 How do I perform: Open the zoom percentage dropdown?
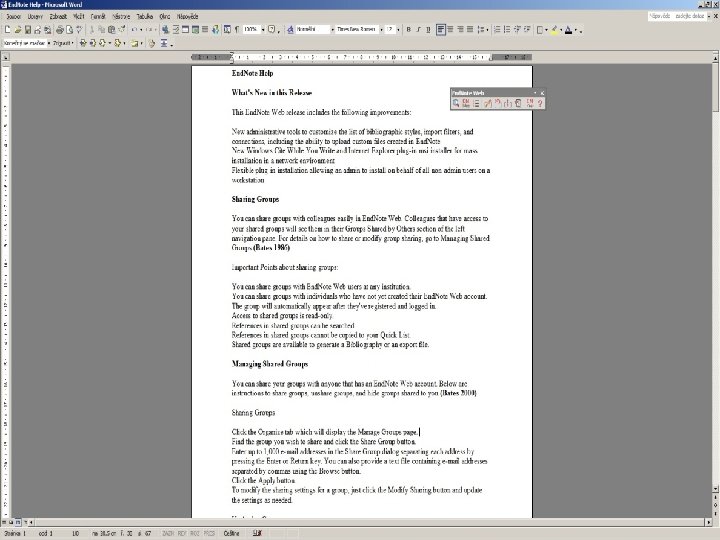pyautogui.click(x=263, y=30)
